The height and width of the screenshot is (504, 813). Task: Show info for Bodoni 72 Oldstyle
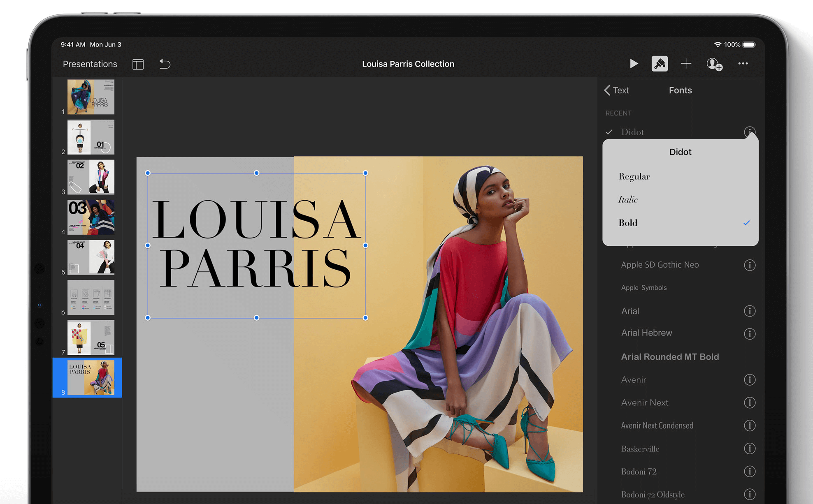750,494
